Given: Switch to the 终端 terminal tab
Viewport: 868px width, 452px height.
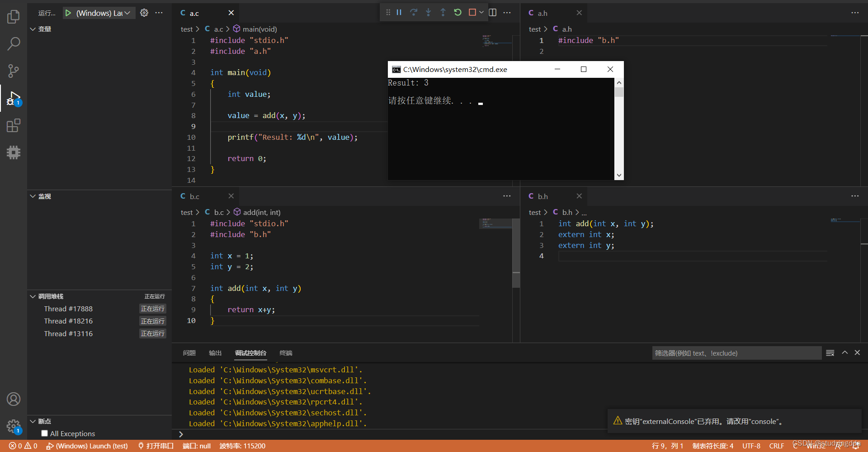Looking at the screenshot, I should (286, 353).
